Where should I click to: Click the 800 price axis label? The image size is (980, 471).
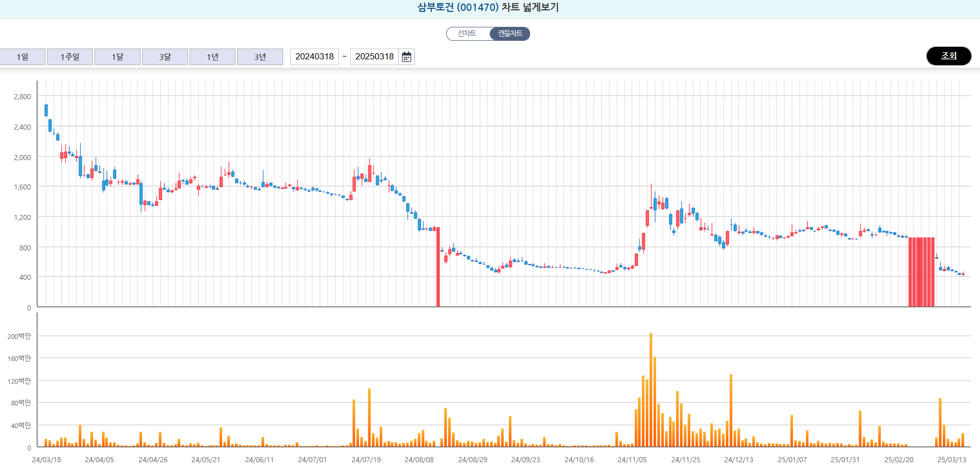pyautogui.click(x=25, y=248)
